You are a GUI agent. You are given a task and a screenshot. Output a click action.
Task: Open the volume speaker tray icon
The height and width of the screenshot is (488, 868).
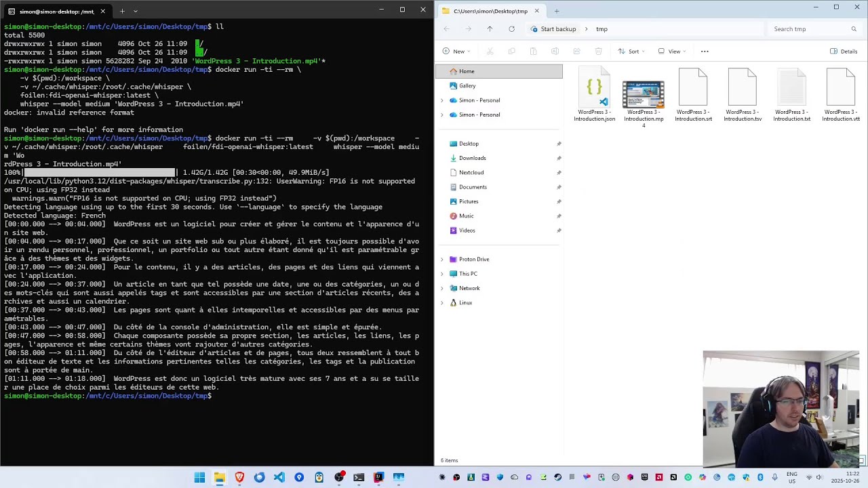pyautogui.click(x=819, y=478)
